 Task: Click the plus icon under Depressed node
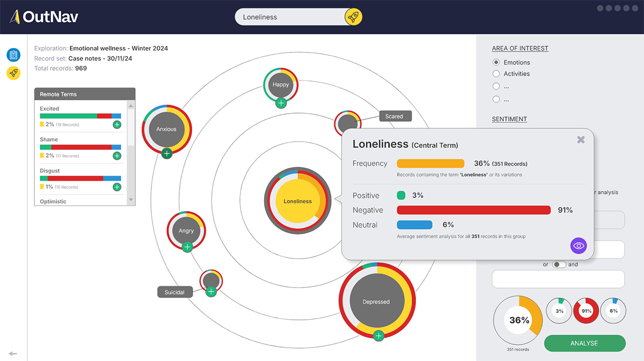[378, 336]
